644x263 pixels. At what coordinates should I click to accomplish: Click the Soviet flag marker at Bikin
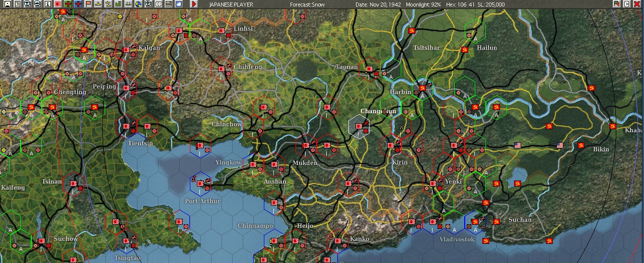581,145
